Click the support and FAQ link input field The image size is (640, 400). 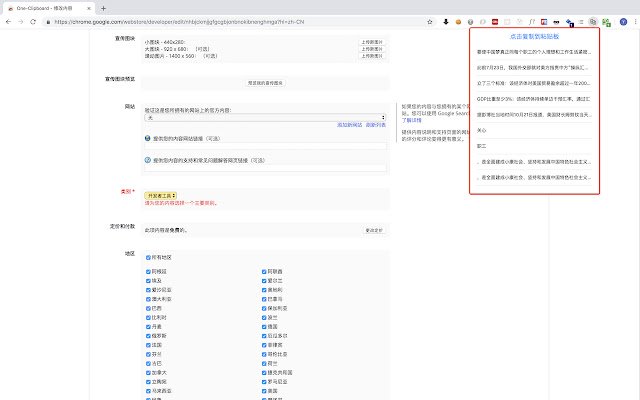click(265, 168)
